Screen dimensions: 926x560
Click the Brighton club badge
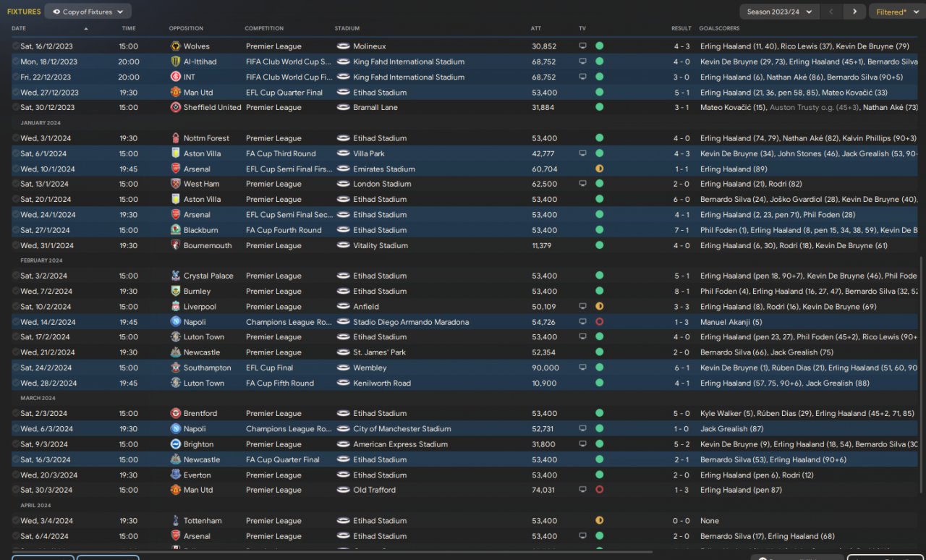175,444
